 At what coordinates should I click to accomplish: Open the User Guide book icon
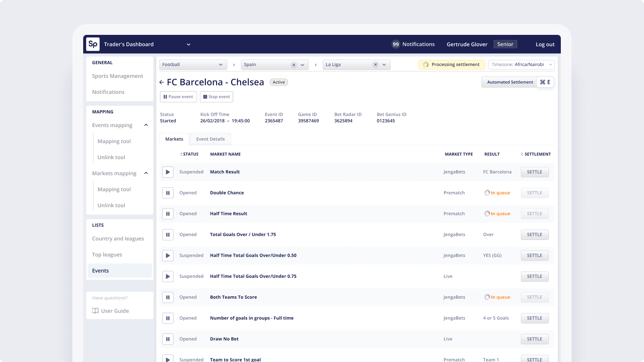coord(95,311)
